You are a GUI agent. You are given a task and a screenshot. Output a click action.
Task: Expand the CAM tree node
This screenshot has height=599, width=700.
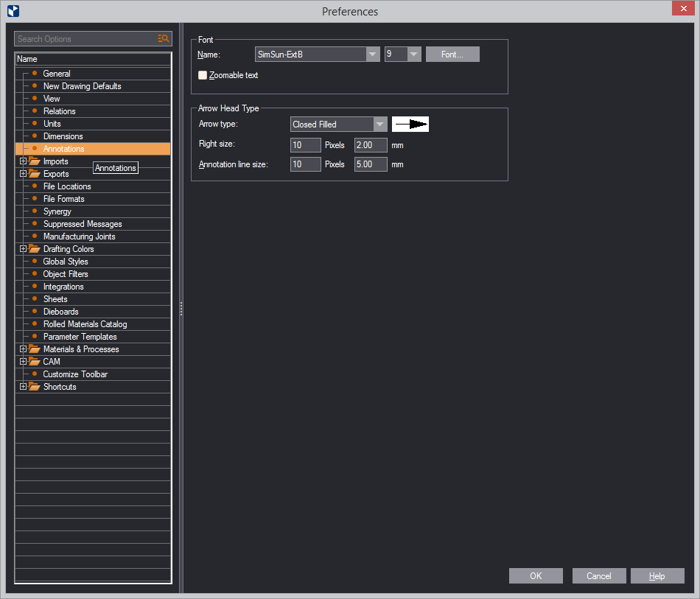[x=24, y=362]
